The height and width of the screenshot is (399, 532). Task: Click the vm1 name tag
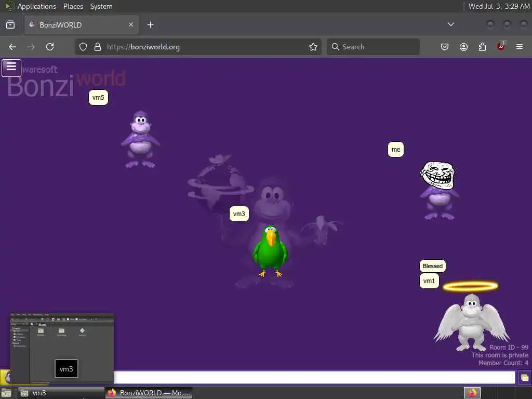(429, 281)
